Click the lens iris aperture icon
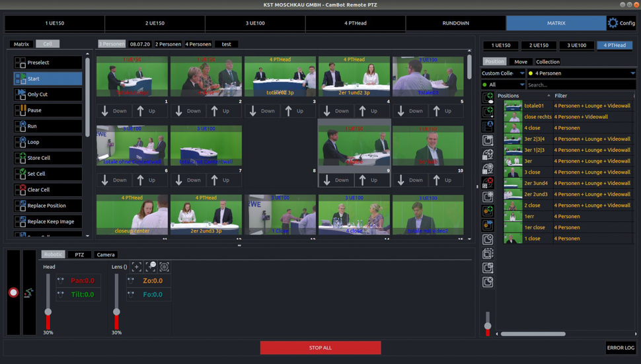 (x=165, y=267)
